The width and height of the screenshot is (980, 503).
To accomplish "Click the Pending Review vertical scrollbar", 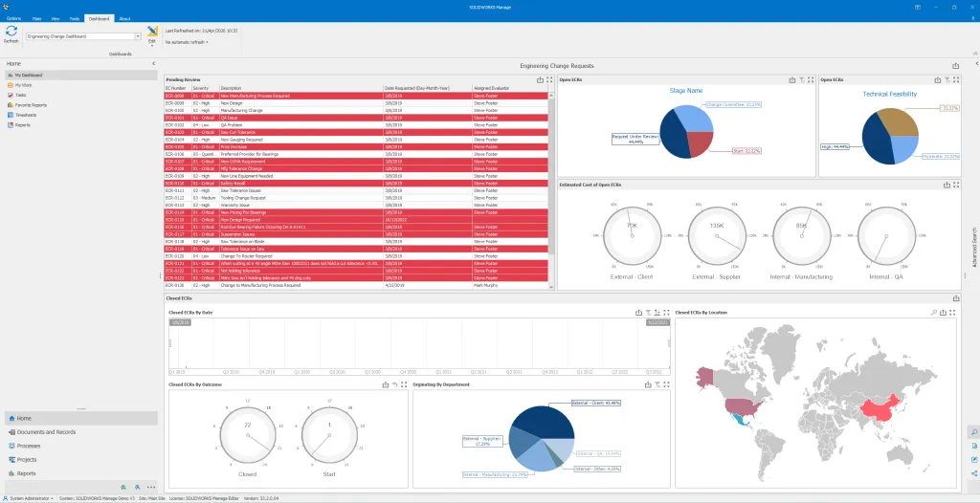I will 550,191.
